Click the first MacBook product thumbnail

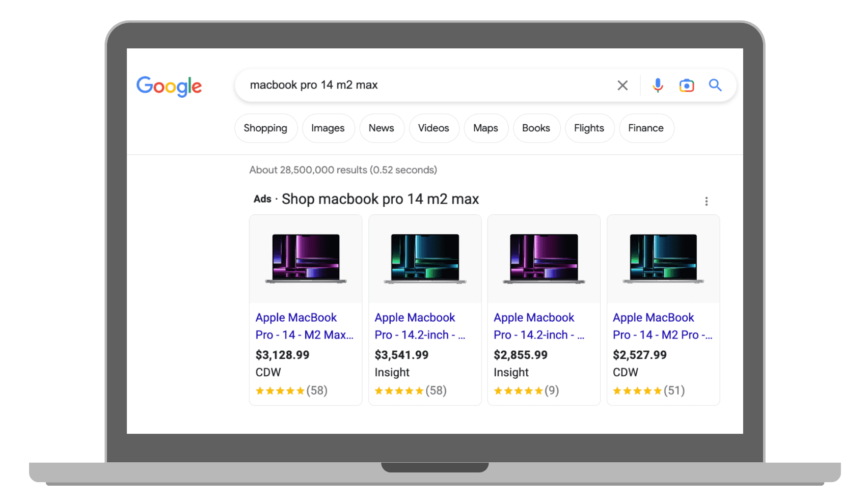point(305,259)
